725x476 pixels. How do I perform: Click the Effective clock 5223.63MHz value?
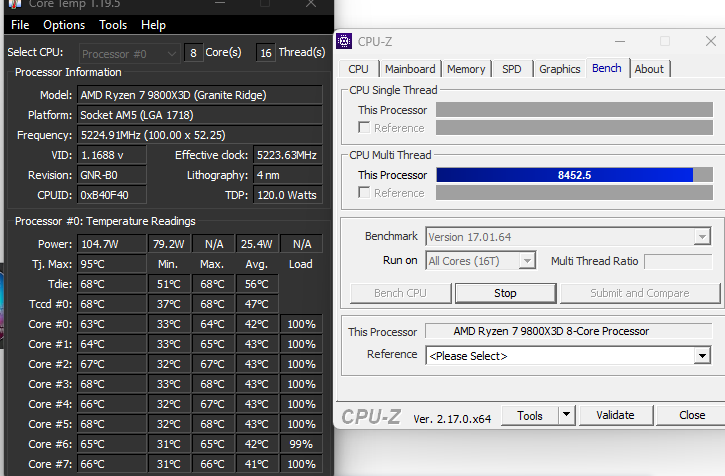click(288, 155)
